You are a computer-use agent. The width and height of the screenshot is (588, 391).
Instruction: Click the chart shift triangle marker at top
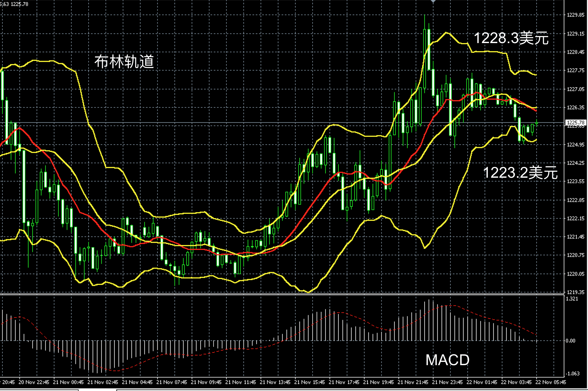coord(433,1)
